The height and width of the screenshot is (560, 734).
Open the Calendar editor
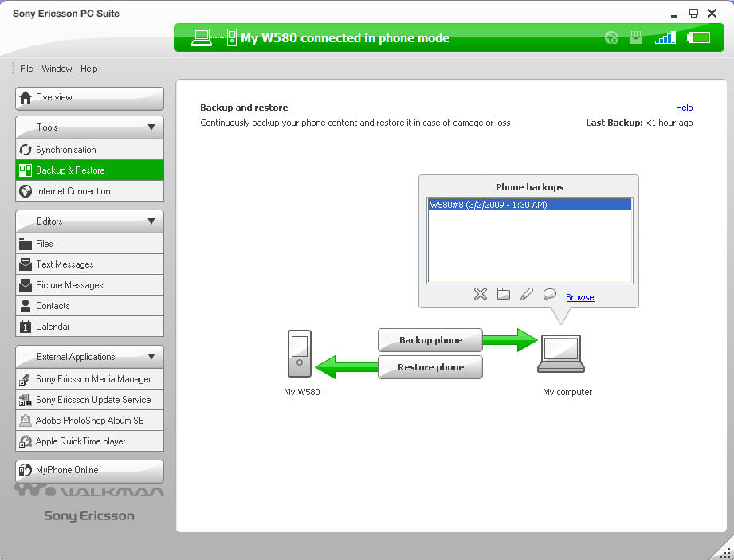[x=89, y=326]
